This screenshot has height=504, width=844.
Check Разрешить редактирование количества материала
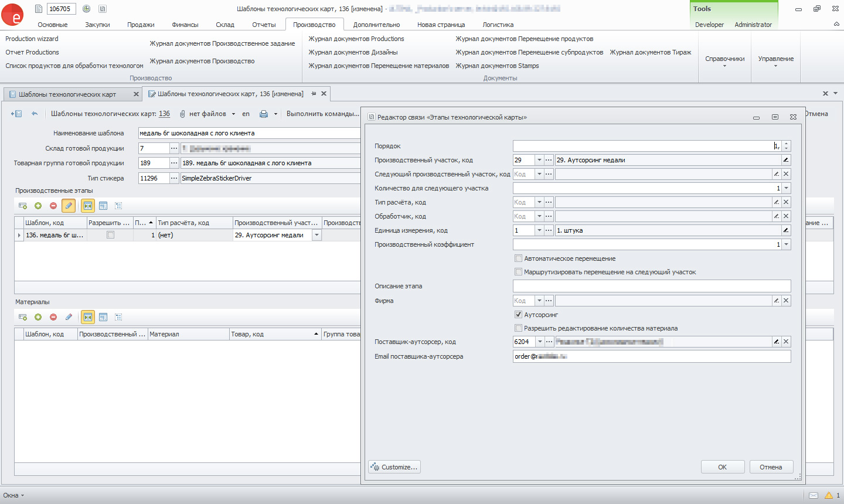coord(518,328)
